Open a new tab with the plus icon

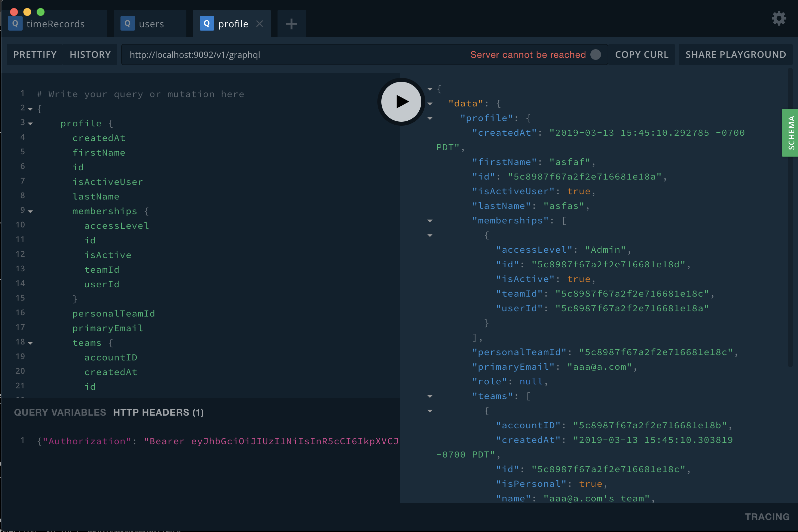coord(292,23)
